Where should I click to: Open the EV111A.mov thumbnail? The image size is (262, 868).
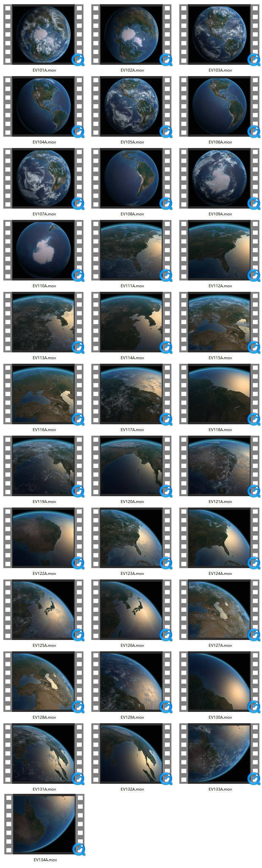click(131, 250)
